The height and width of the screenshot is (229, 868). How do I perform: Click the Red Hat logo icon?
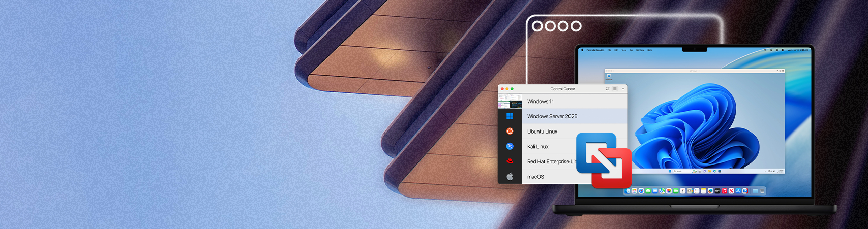pyautogui.click(x=510, y=161)
